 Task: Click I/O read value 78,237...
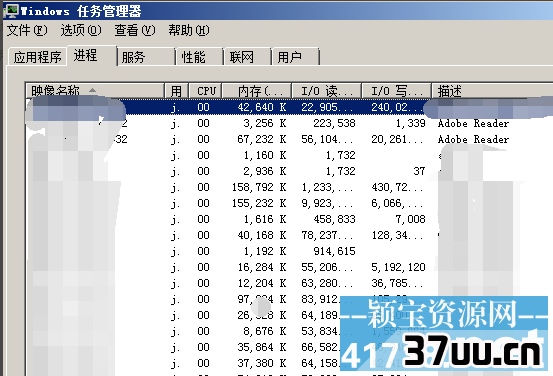click(x=327, y=235)
